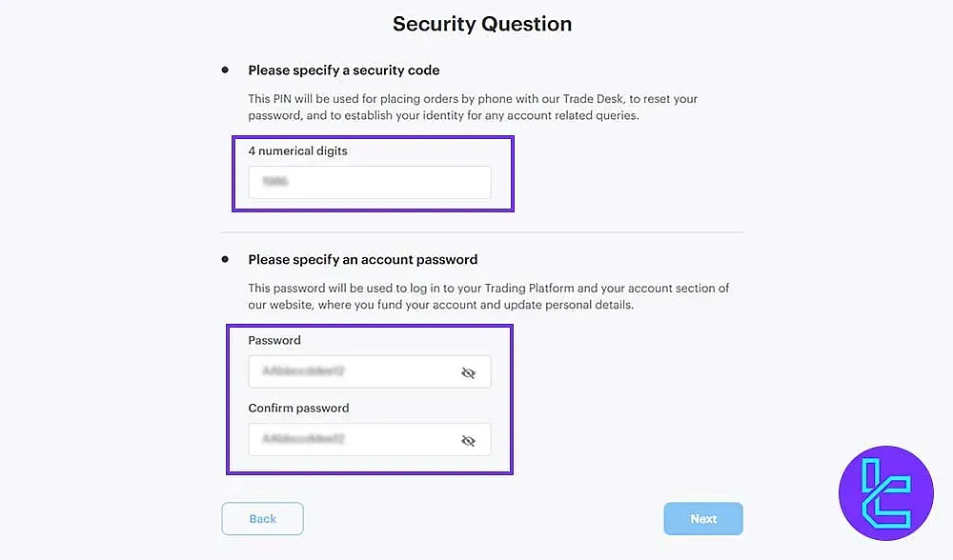Select the Confirm password input box
The height and width of the screenshot is (560, 953).
362,439
